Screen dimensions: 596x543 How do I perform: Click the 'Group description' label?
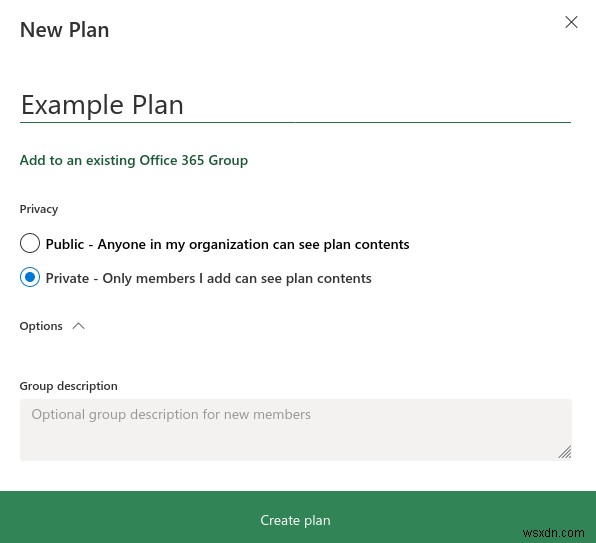[68, 386]
